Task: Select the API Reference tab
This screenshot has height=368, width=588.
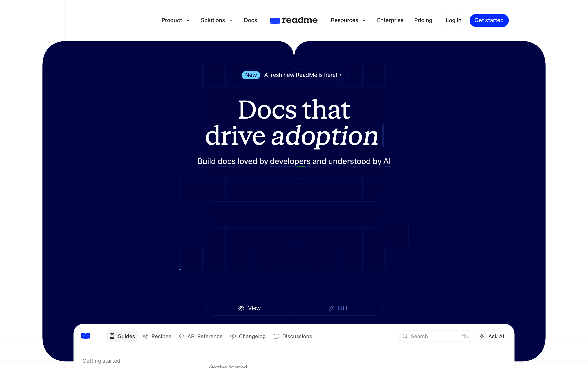Action: (x=200, y=336)
